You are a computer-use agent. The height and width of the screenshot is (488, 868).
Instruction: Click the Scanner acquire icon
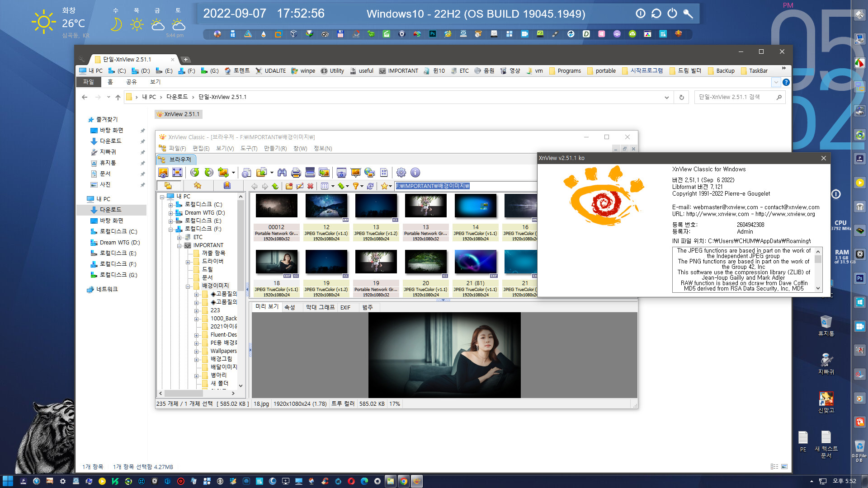(310, 173)
